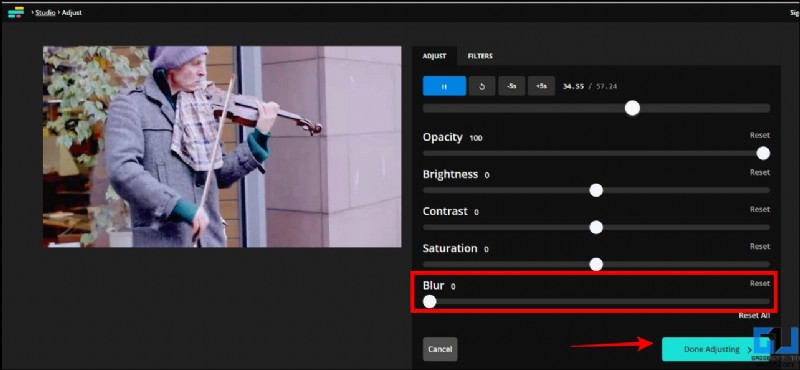Click the video playback position slider

596,108
